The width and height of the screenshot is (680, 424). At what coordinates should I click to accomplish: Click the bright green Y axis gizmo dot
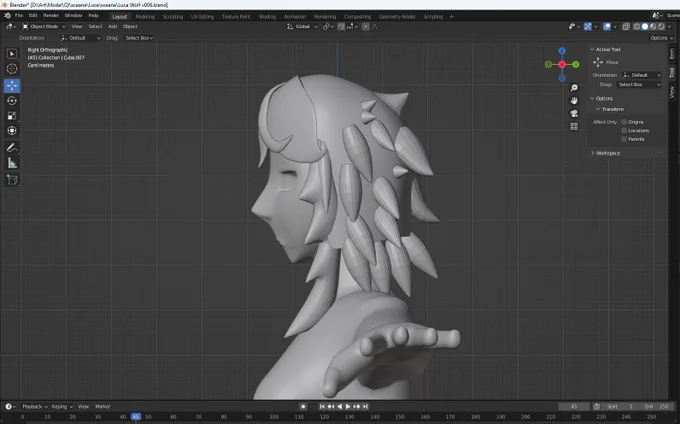pos(576,65)
